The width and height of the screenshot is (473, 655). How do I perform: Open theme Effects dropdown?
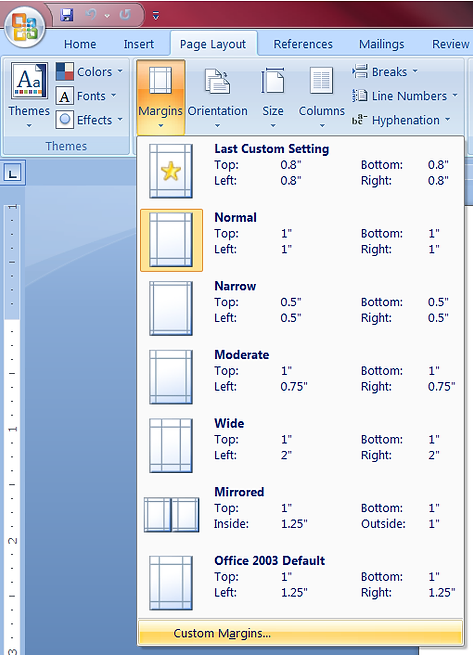click(x=90, y=120)
